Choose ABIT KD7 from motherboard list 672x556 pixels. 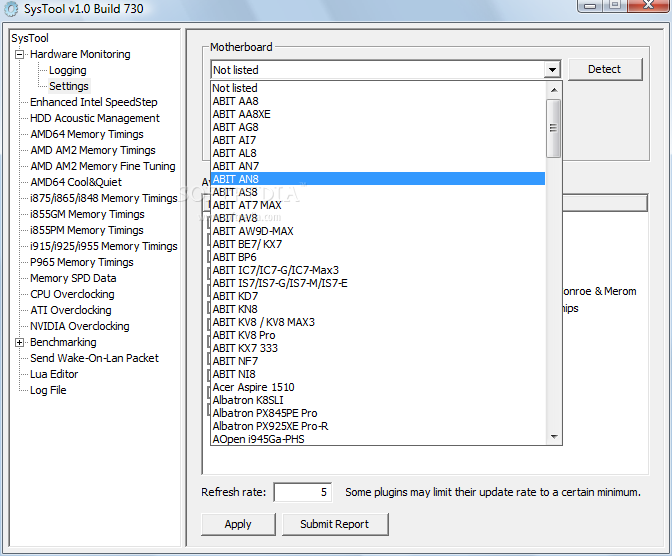point(378,296)
